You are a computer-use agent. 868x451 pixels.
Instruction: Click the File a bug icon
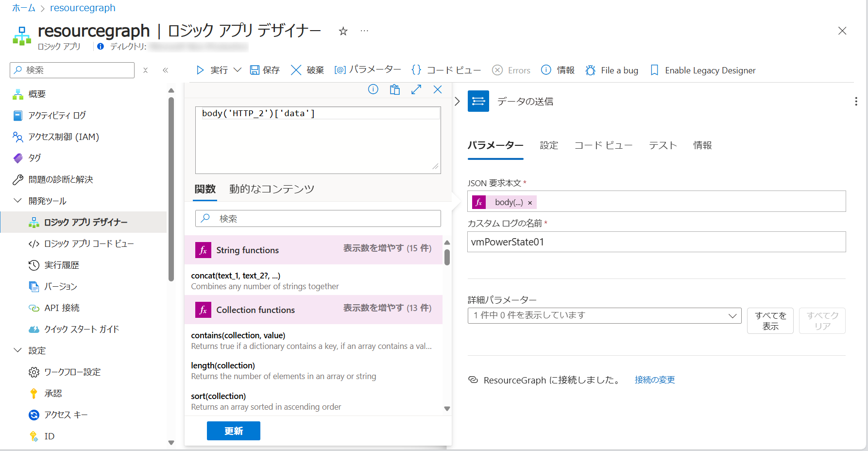(x=590, y=70)
